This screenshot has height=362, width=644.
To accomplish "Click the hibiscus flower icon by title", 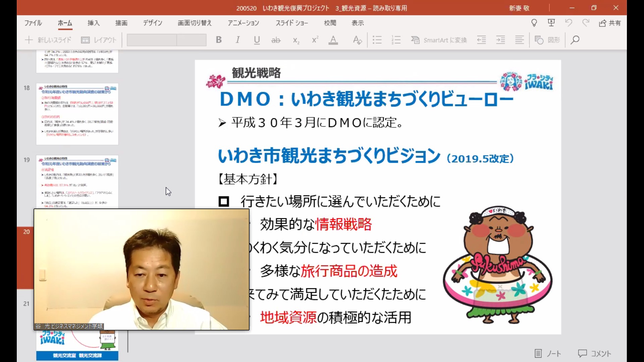I will tap(216, 81).
